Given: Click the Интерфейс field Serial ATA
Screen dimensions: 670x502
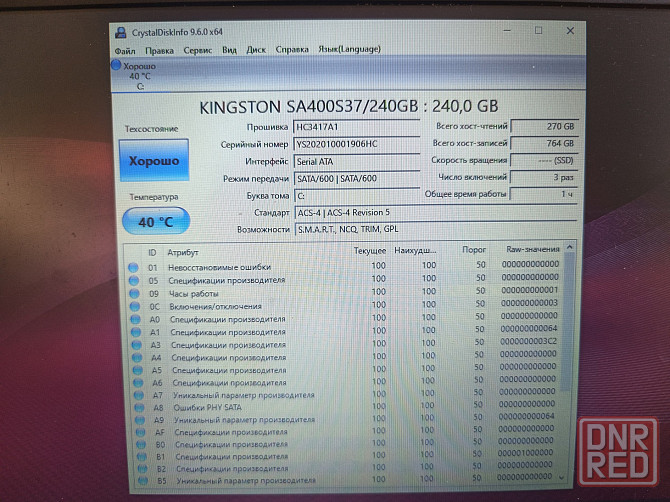Looking at the screenshot, I should pyautogui.click(x=357, y=161).
